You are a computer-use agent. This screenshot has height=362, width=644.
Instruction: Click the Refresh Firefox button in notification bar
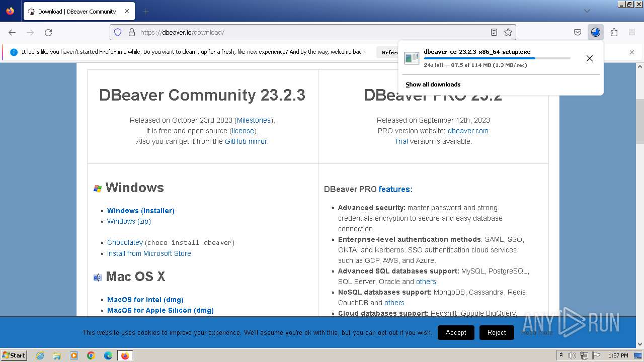coord(388,52)
